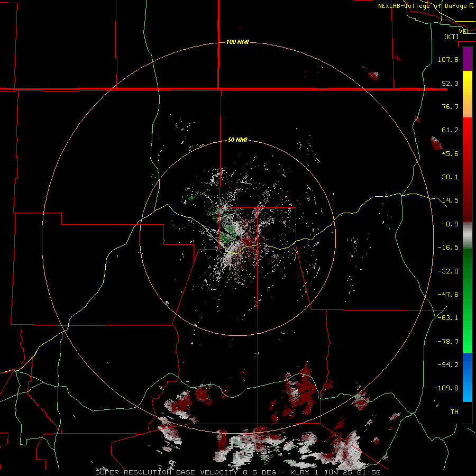Select the -109.8 legend value

(446, 388)
